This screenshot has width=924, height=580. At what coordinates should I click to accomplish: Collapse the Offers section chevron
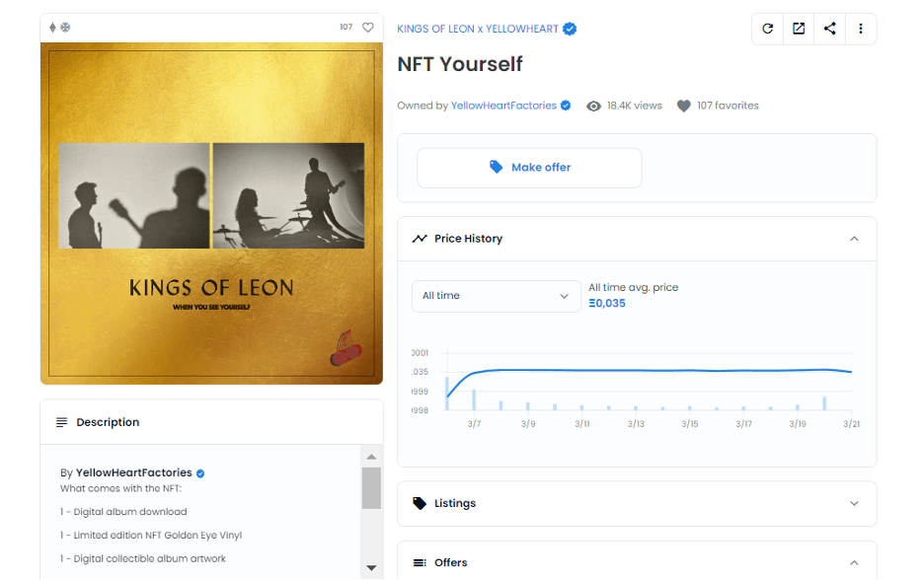click(854, 563)
